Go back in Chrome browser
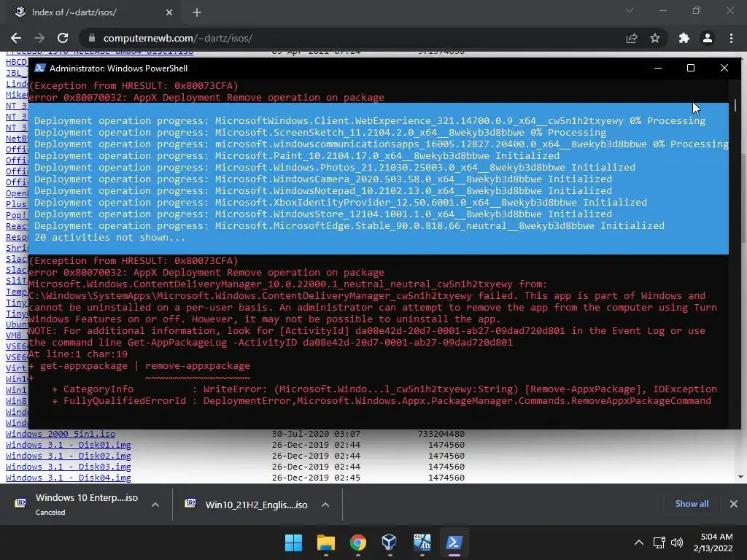Screen dimensions: 747x560 point(16,38)
